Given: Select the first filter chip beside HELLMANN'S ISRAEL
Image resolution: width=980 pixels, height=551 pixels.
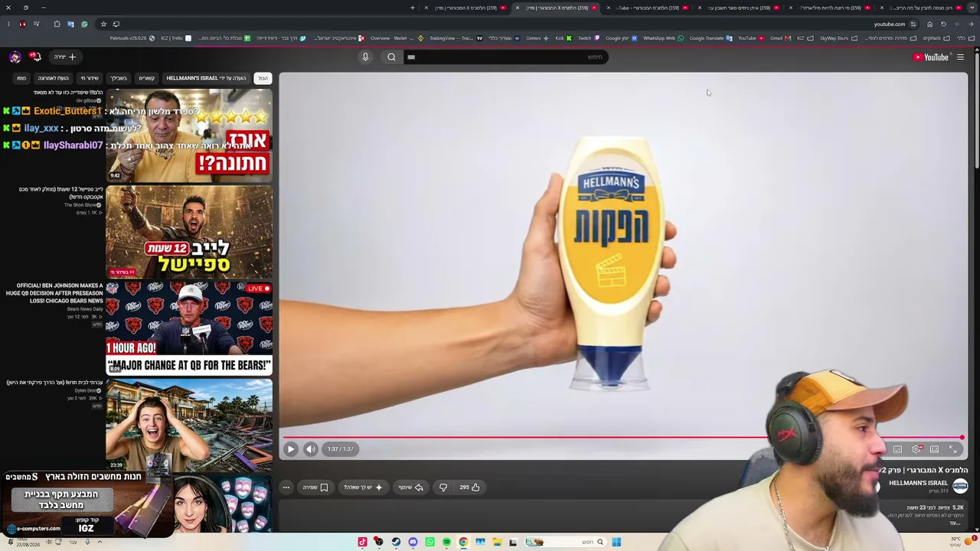Looking at the screenshot, I should click(x=263, y=78).
